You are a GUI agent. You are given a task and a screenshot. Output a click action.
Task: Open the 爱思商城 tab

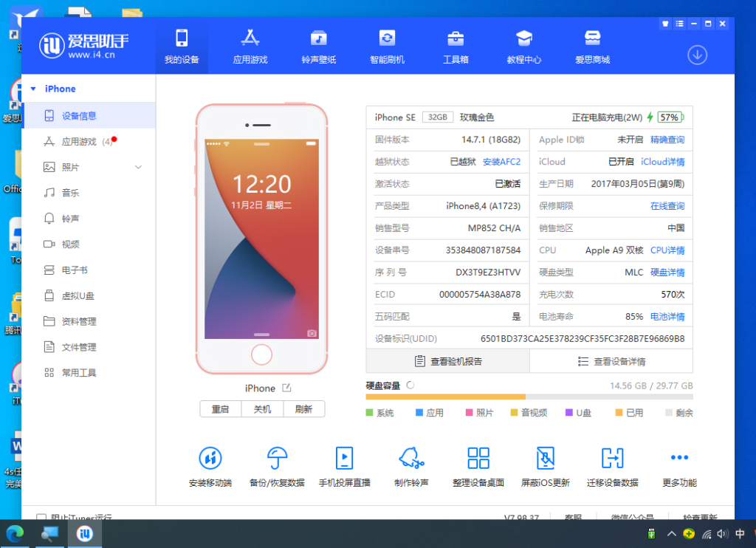[593, 47]
